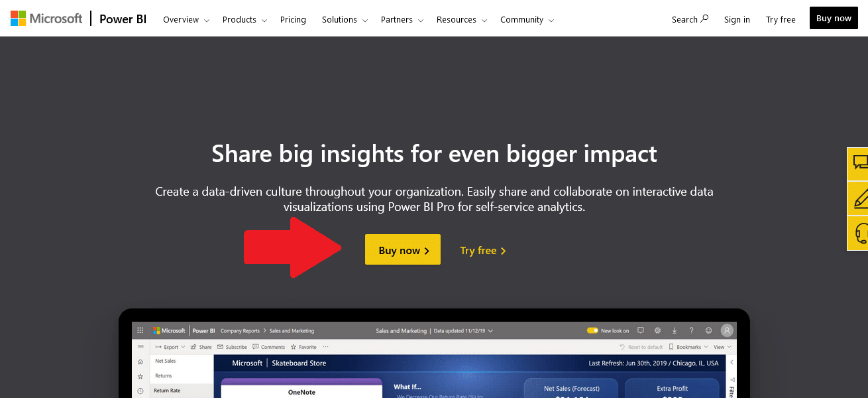
Task: Open the Power BI home link
Action: point(123,19)
